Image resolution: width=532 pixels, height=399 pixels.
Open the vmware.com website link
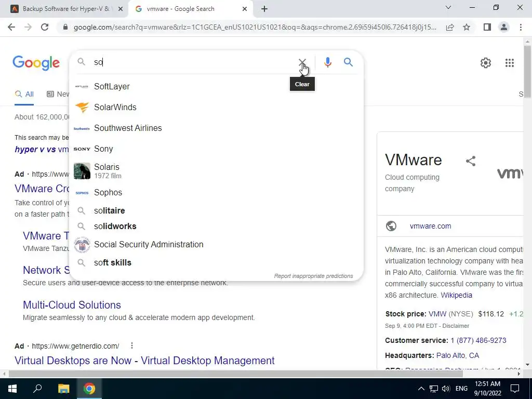(x=430, y=226)
